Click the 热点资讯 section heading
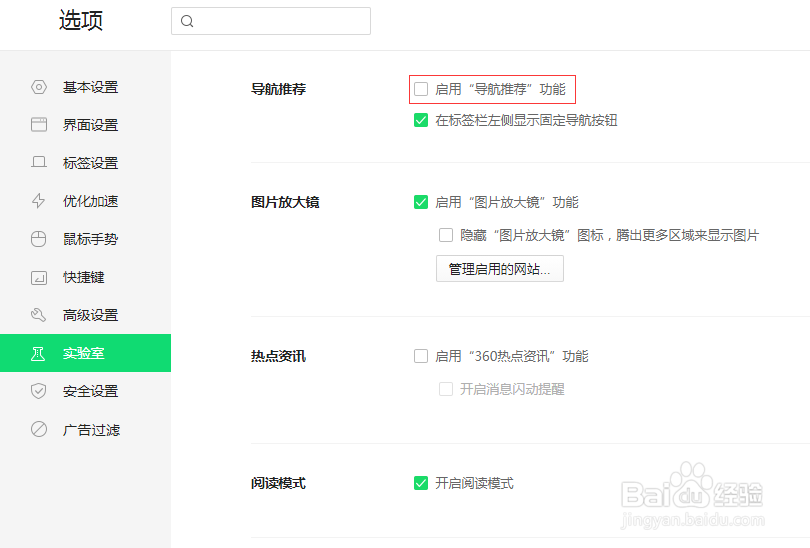Image resolution: width=810 pixels, height=548 pixels. coord(278,356)
